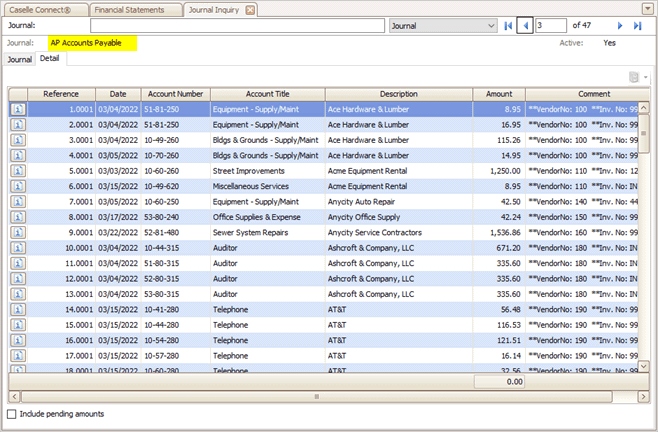
Task: Open detail icon for reference 3.0001
Action: (x=18, y=140)
